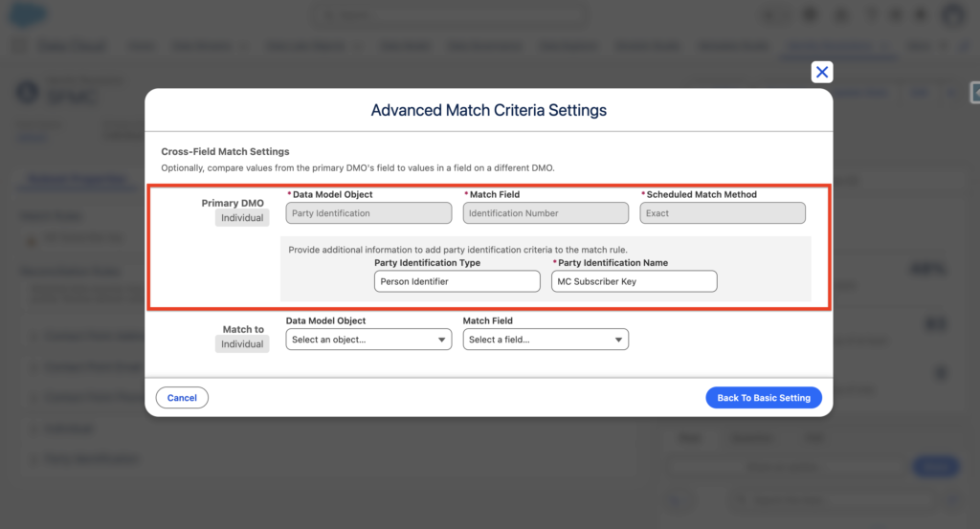Expand the 'Select a field...' dropdown
The width and height of the screenshot is (980, 529).
[546, 340]
